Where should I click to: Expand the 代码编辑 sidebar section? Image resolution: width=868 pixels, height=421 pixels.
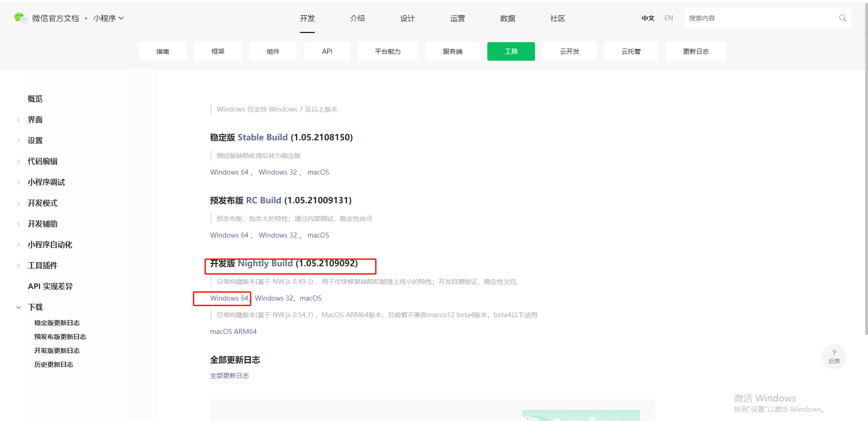tap(19, 161)
